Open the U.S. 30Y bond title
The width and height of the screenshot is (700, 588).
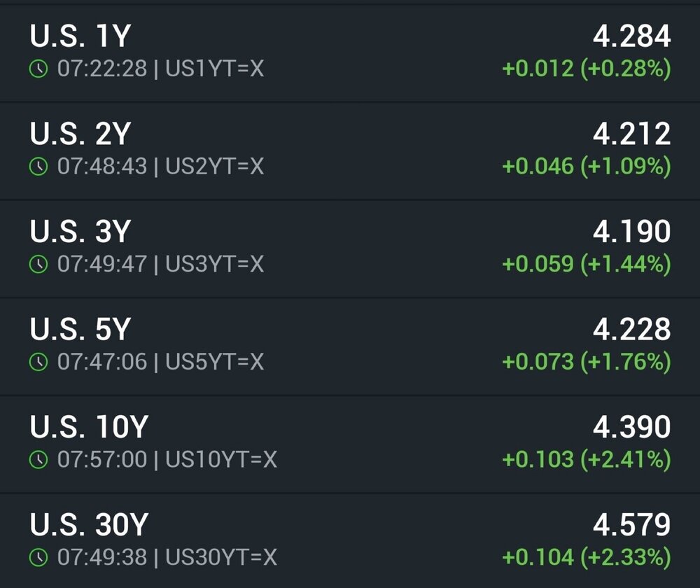click(89, 525)
